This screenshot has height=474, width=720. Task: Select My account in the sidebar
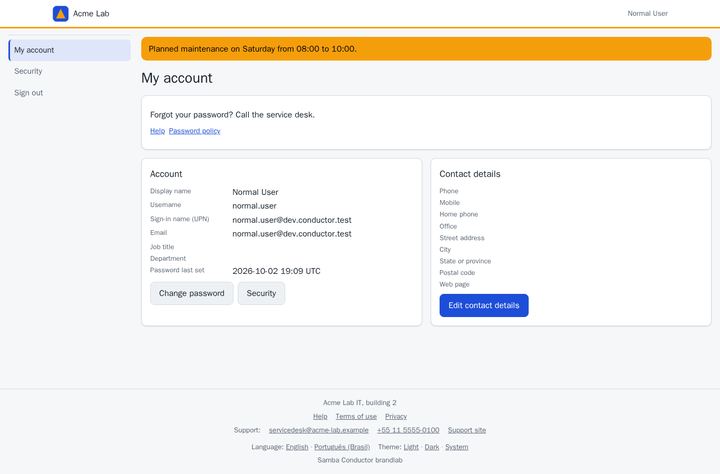(69, 50)
